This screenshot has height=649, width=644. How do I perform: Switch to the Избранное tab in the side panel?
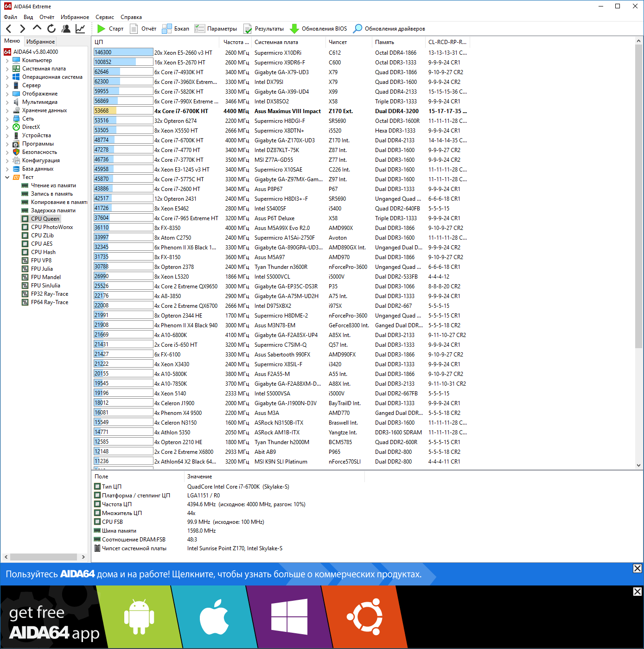40,42
